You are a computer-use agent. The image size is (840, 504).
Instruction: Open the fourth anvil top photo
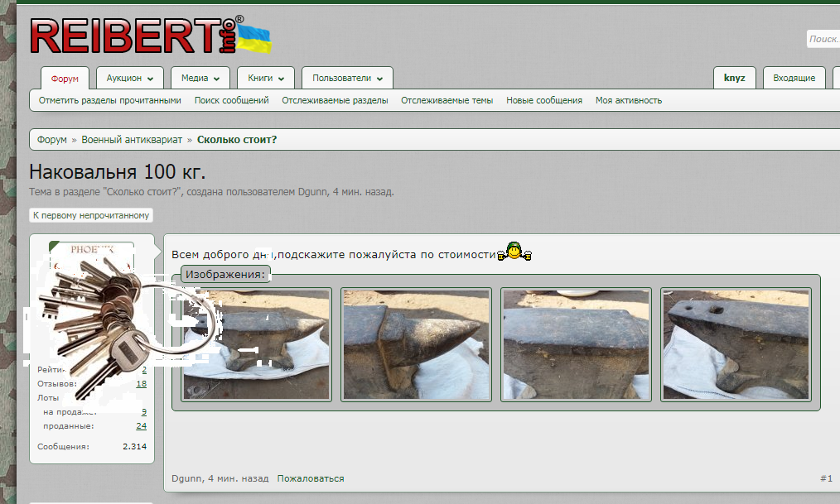click(736, 343)
